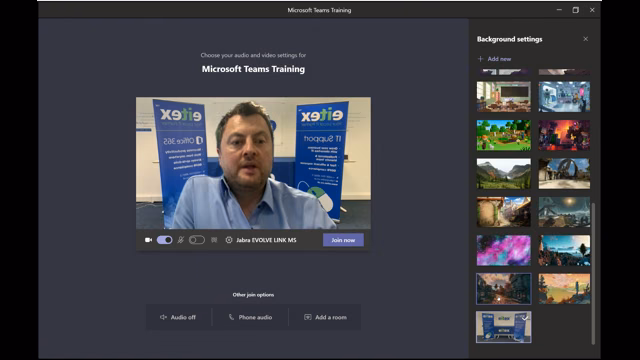Viewport: 640px width, 360px height.
Task: Choose the Phone audio join option
Action: pyautogui.click(x=250, y=317)
